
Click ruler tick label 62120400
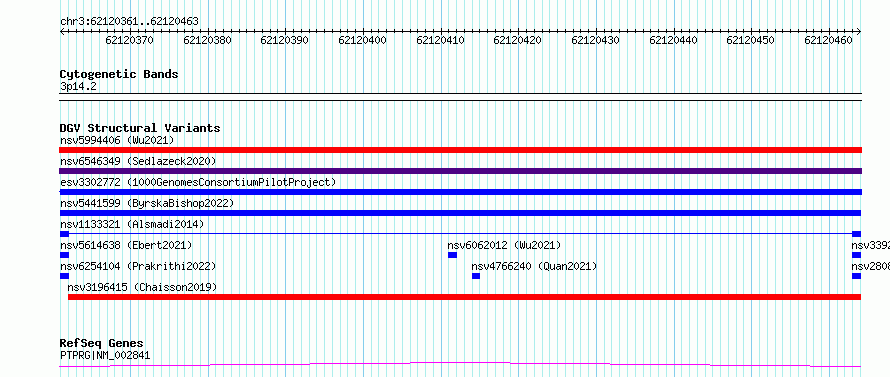coord(362,40)
